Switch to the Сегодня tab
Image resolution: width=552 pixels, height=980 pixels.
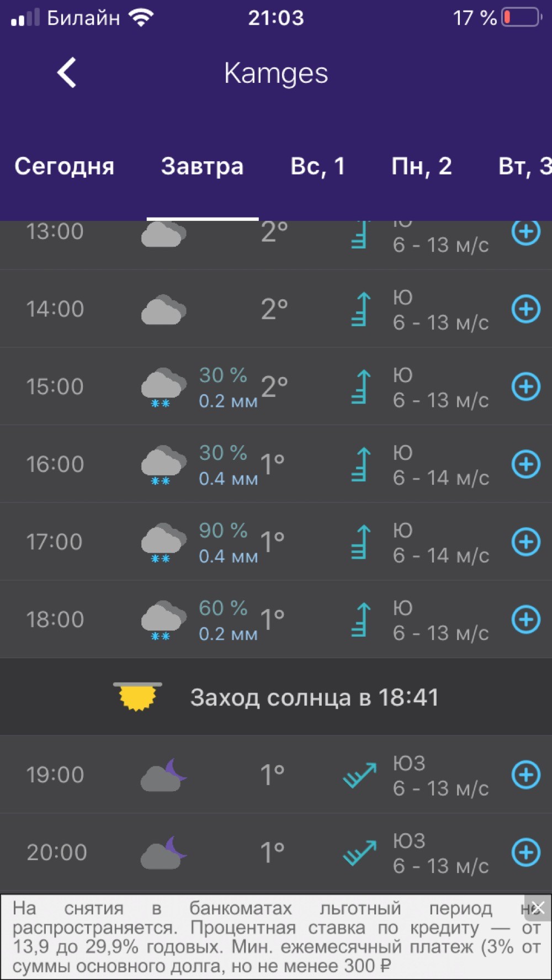[x=64, y=166]
